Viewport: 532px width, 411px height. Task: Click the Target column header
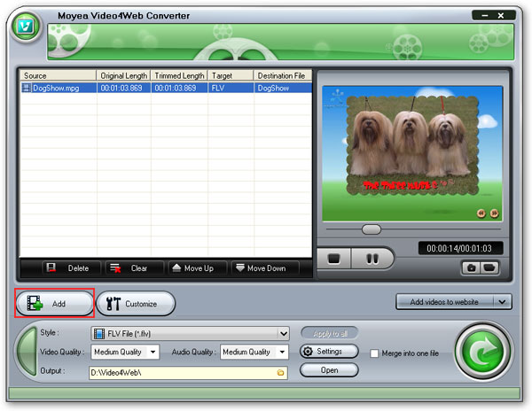231,75
